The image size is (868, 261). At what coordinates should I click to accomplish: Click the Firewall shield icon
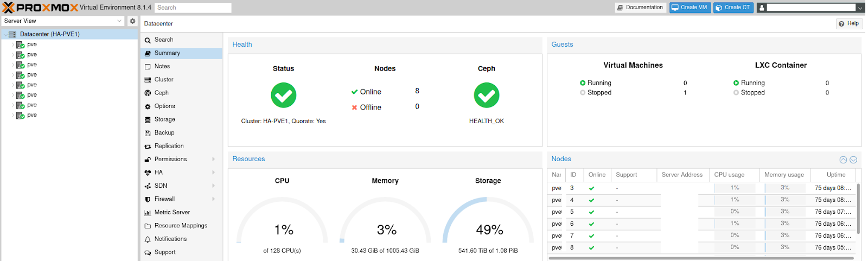[x=148, y=200]
